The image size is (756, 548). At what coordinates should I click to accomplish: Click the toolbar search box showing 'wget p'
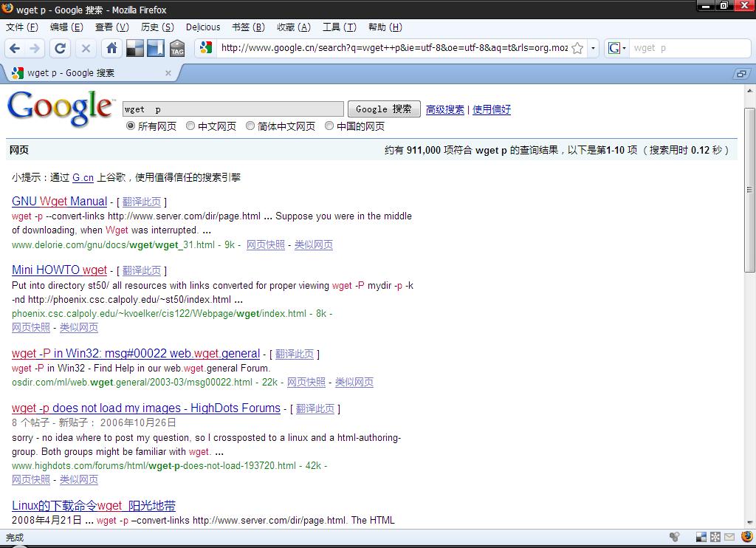pos(690,48)
